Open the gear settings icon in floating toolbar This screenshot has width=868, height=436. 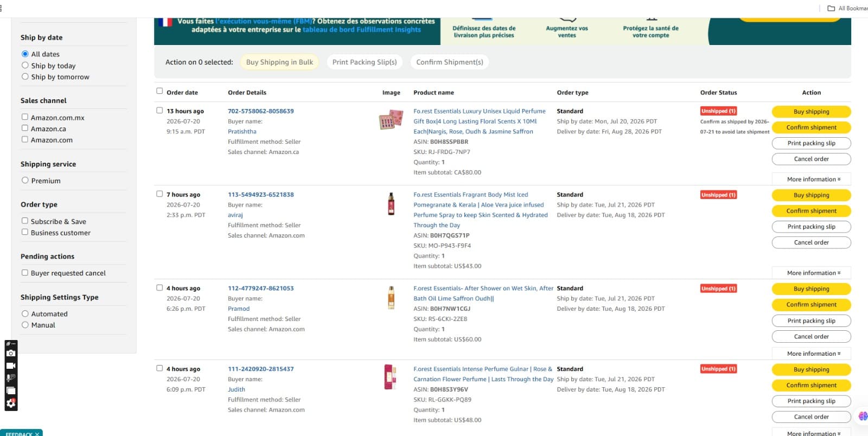pyautogui.click(x=11, y=403)
